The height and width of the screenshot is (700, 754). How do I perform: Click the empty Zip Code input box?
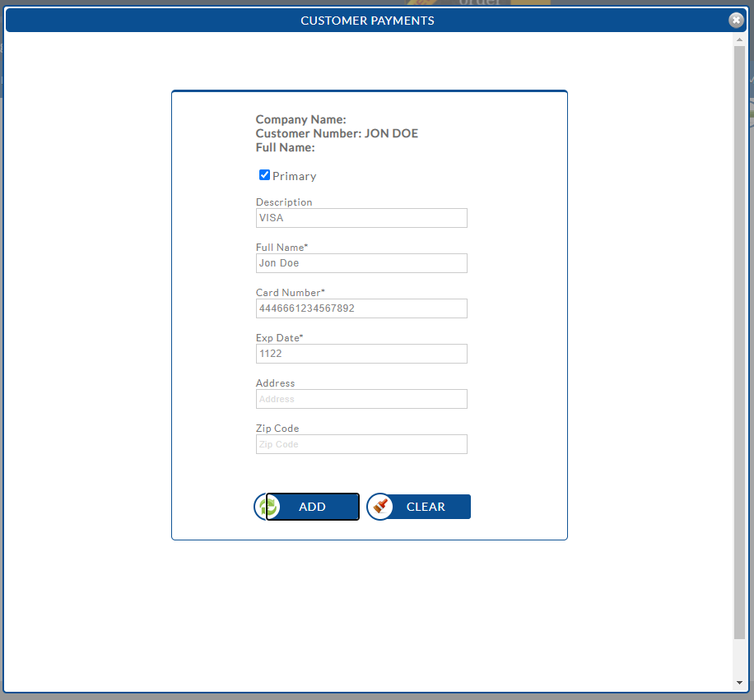point(361,444)
